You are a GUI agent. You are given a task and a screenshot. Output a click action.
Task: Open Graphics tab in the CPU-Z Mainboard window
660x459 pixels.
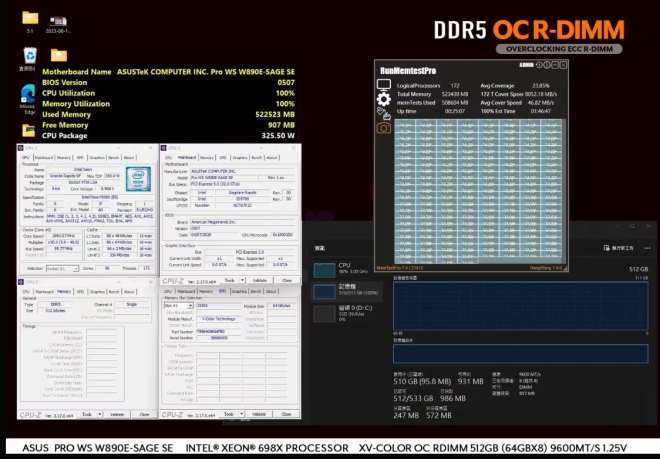pos(240,157)
